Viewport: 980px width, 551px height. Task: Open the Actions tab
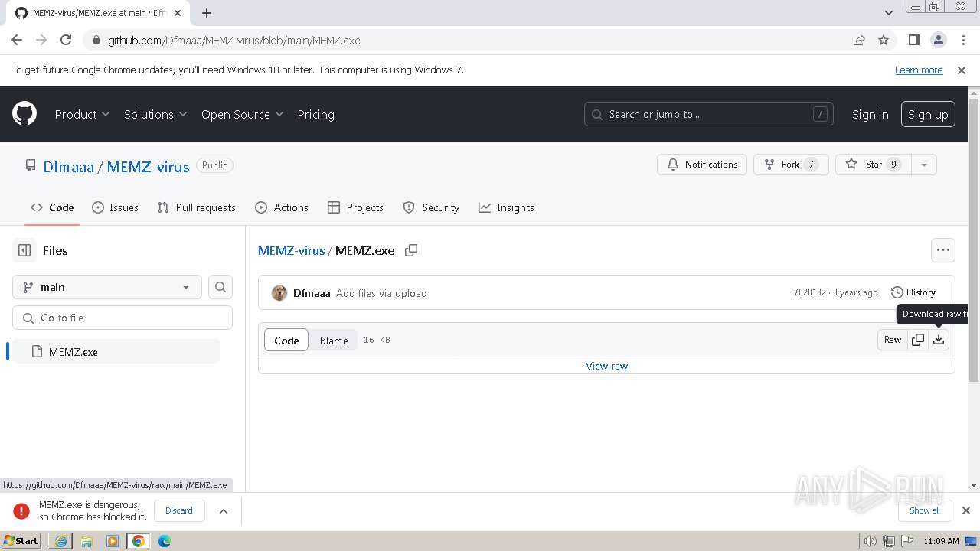click(282, 207)
